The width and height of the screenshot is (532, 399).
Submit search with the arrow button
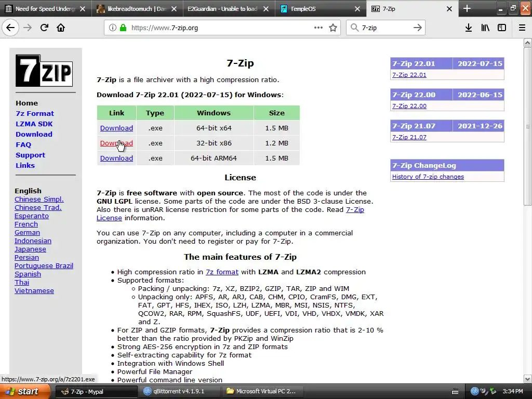click(x=418, y=28)
